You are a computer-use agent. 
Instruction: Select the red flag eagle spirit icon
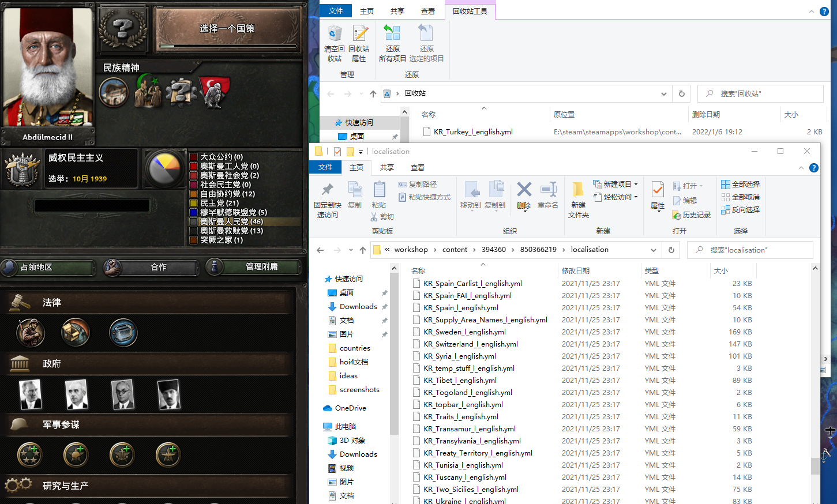[214, 92]
